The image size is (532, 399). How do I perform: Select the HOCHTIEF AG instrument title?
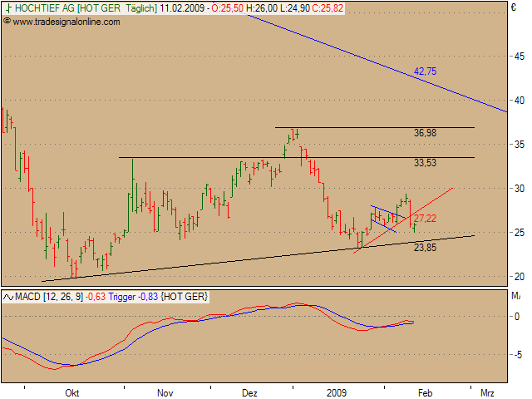click(43, 7)
